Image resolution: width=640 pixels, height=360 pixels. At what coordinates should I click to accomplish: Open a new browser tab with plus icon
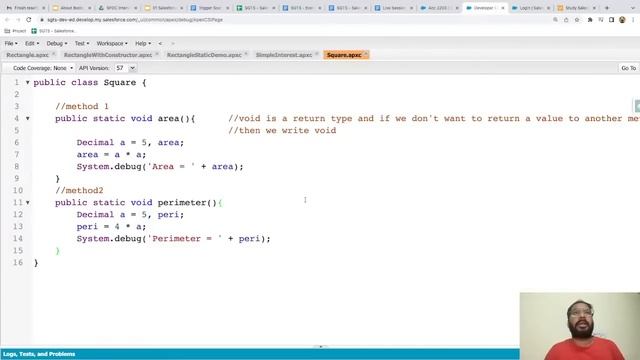coord(607,8)
